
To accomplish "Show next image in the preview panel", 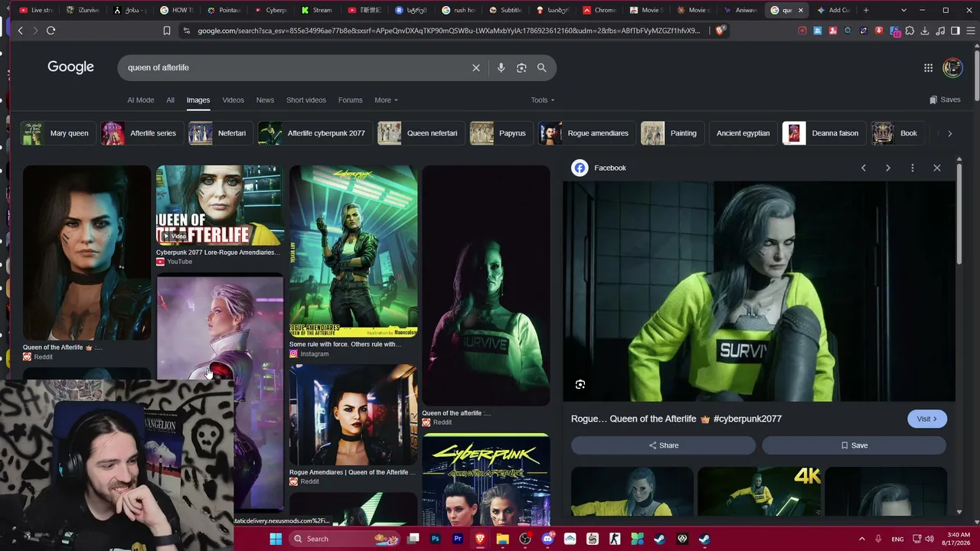I will pyautogui.click(x=888, y=168).
